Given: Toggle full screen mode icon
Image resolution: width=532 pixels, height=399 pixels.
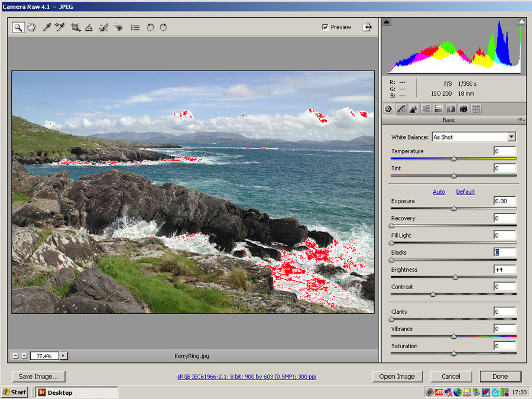Looking at the screenshot, I should coord(368,27).
